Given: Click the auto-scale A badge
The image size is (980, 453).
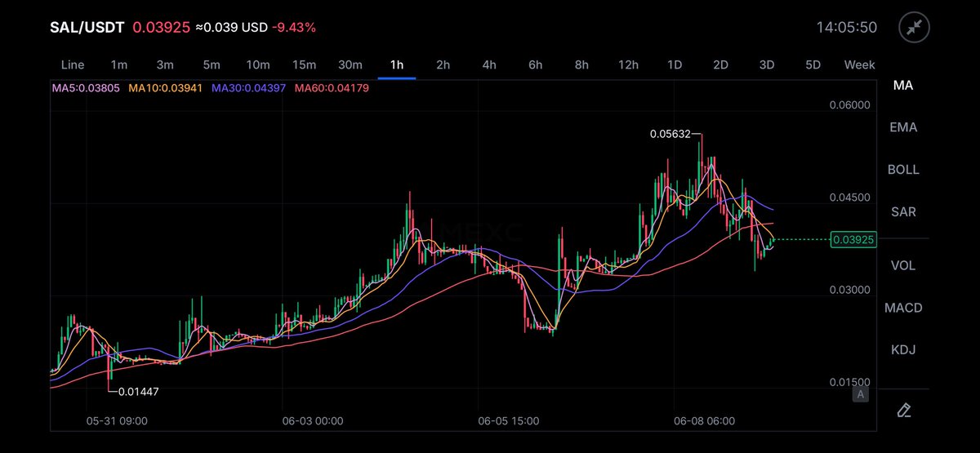Looking at the screenshot, I should pos(859,395).
